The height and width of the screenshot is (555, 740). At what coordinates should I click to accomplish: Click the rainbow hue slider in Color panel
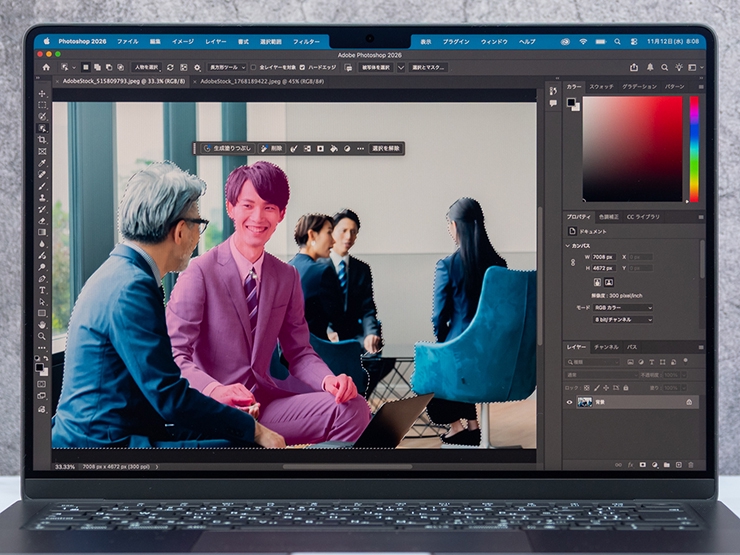click(694, 150)
